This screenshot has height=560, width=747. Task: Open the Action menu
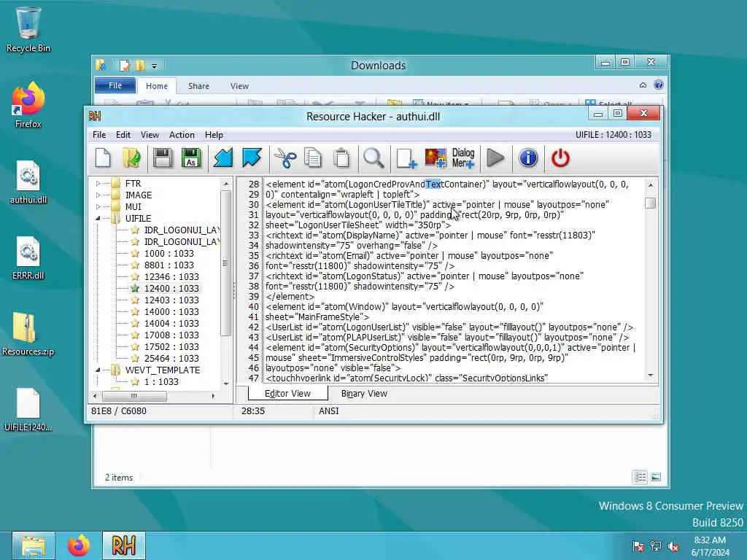pyautogui.click(x=182, y=135)
